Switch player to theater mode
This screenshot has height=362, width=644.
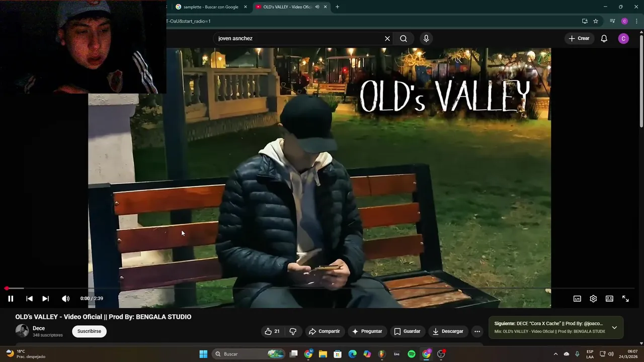click(609, 299)
